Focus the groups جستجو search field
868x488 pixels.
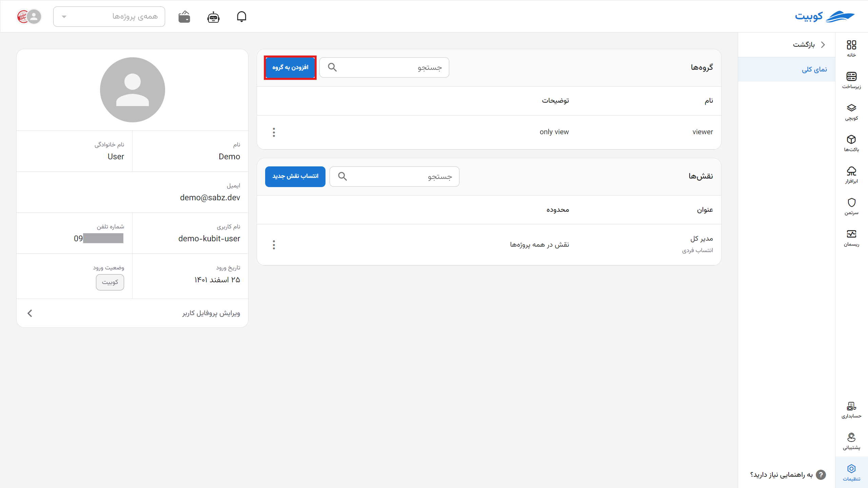[x=384, y=67]
